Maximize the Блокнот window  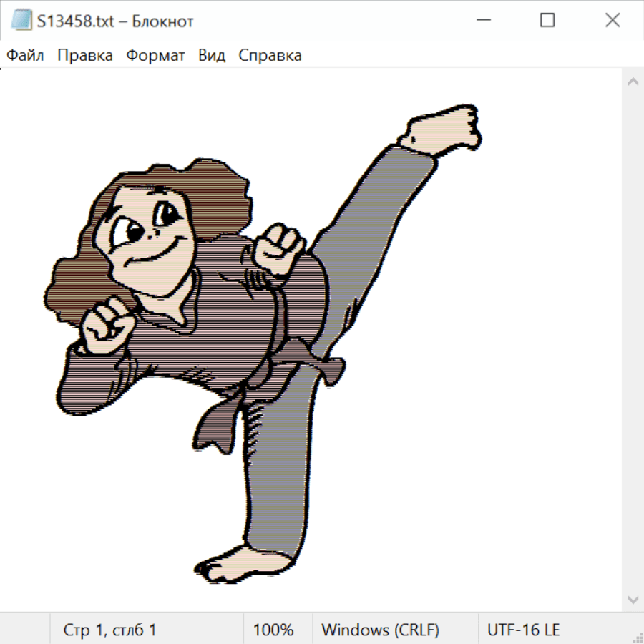[547, 21]
